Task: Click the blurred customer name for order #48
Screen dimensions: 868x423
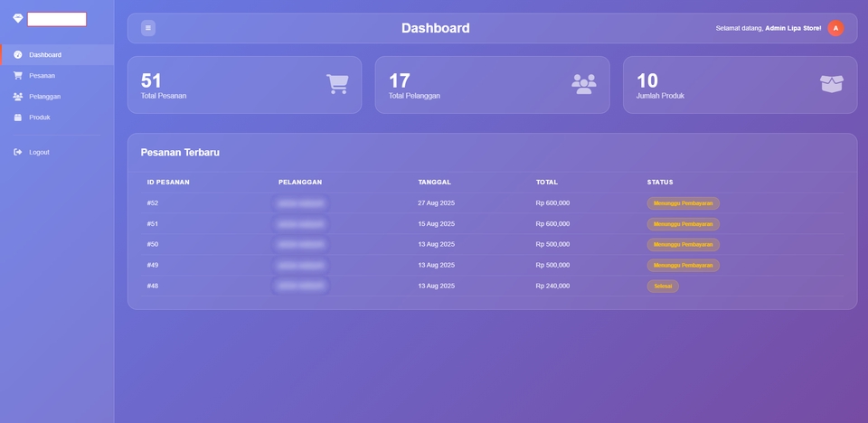Action: coord(300,287)
